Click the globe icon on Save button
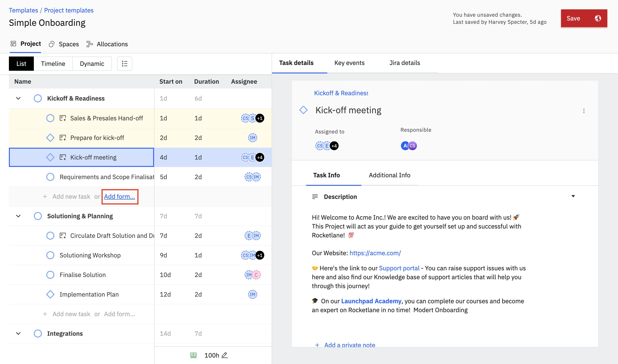Image resolution: width=618 pixels, height=364 pixels. (x=598, y=18)
